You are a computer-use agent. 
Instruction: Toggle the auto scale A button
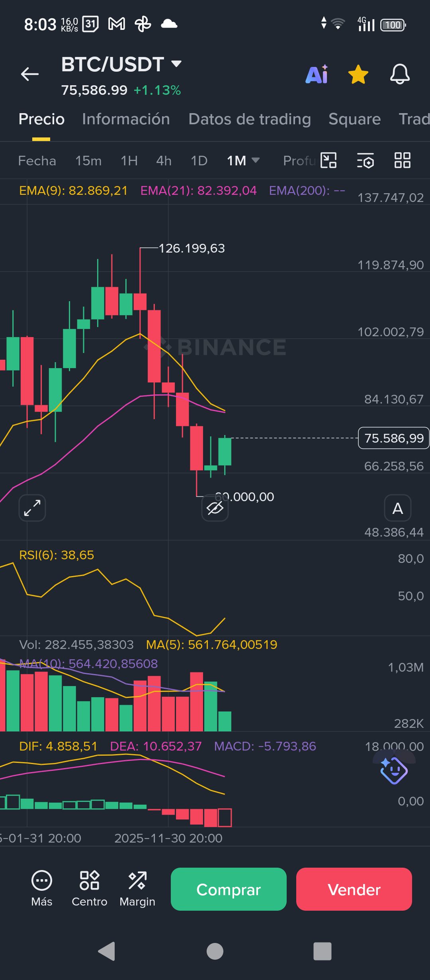[398, 508]
